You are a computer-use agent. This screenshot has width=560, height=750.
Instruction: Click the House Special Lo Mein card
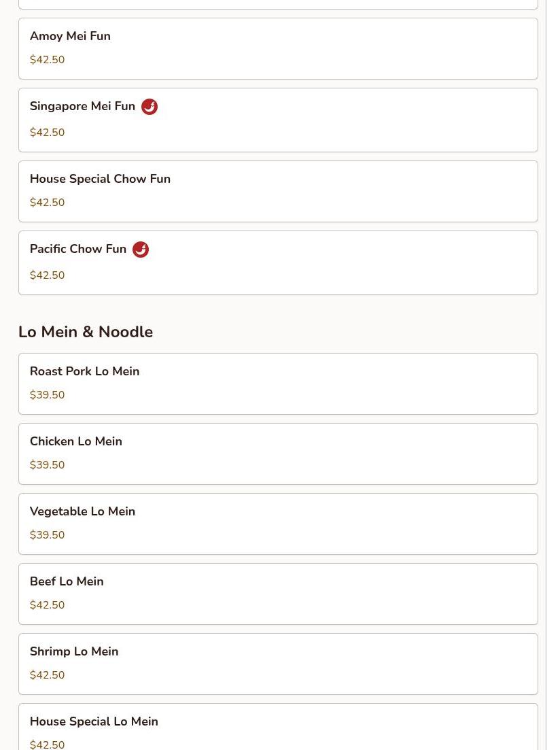[x=278, y=727]
